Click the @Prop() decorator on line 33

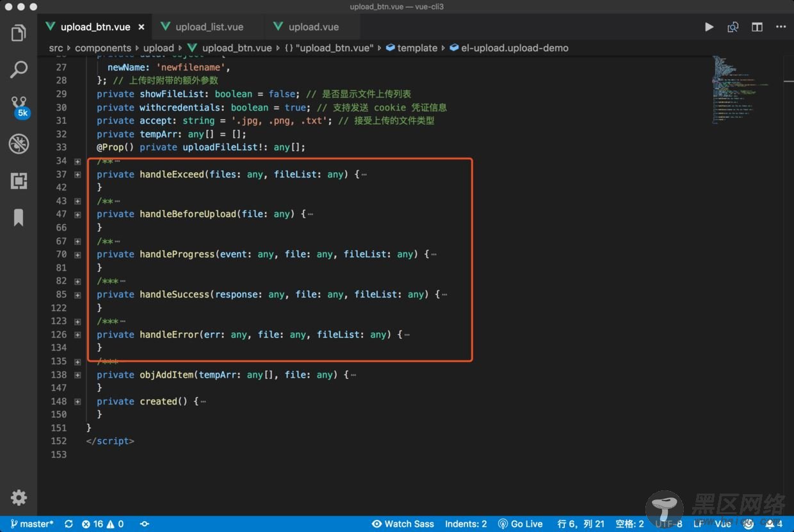coord(115,147)
